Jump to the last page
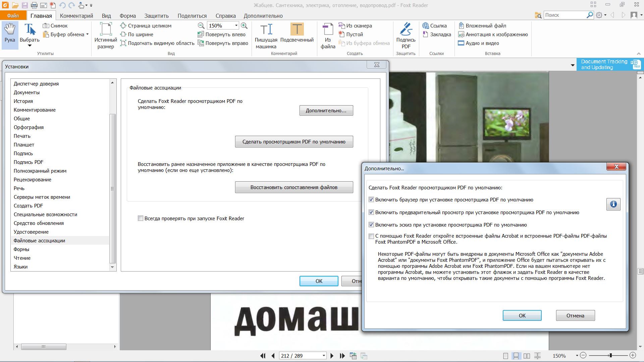The height and width of the screenshot is (362, 644). [x=342, y=356]
